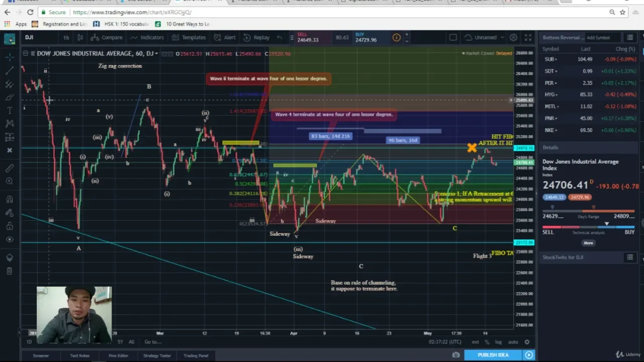Open the Text Notes tab

[79, 355]
